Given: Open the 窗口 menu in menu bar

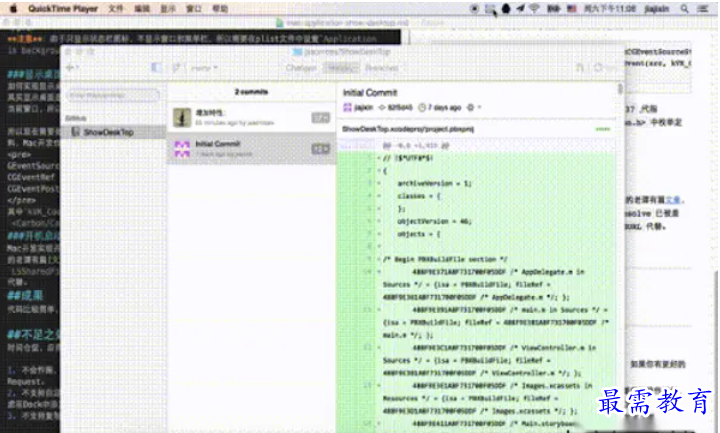Looking at the screenshot, I should coord(194,9).
